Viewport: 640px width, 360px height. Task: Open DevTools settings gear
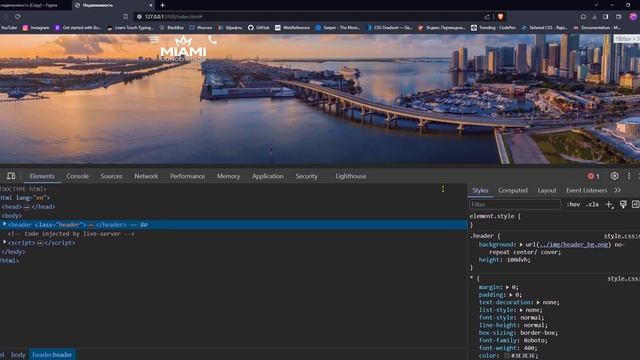614,176
